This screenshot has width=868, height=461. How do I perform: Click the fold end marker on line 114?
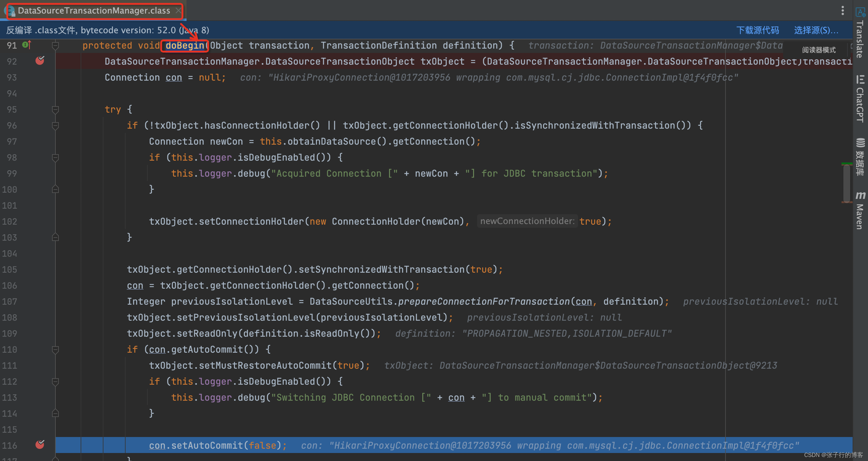coord(56,413)
